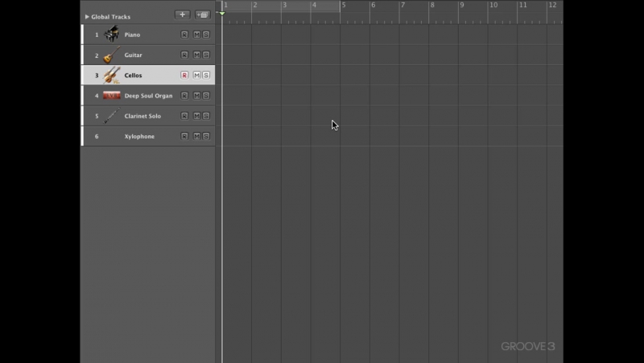Solo the Xylophone track
This screenshot has height=363, width=644.
point(206,136)
